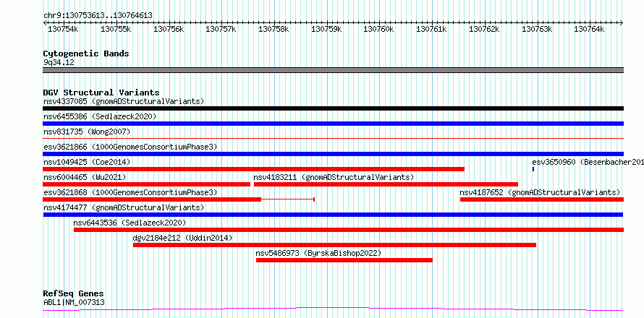Screen dimensions: 644x318
Task: Open the nsv4337085 (gnomADStructuralVariants) label
Action: coord(124,101)
